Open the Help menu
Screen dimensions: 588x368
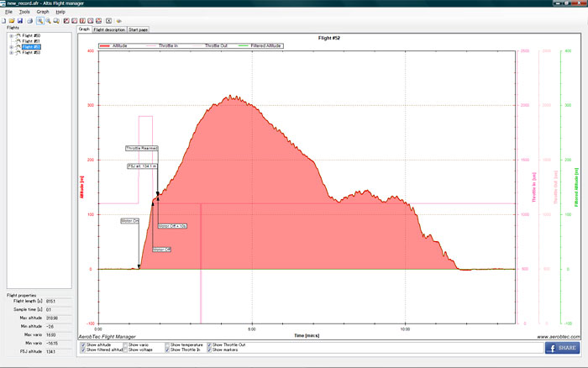click(x=60, y=12)
